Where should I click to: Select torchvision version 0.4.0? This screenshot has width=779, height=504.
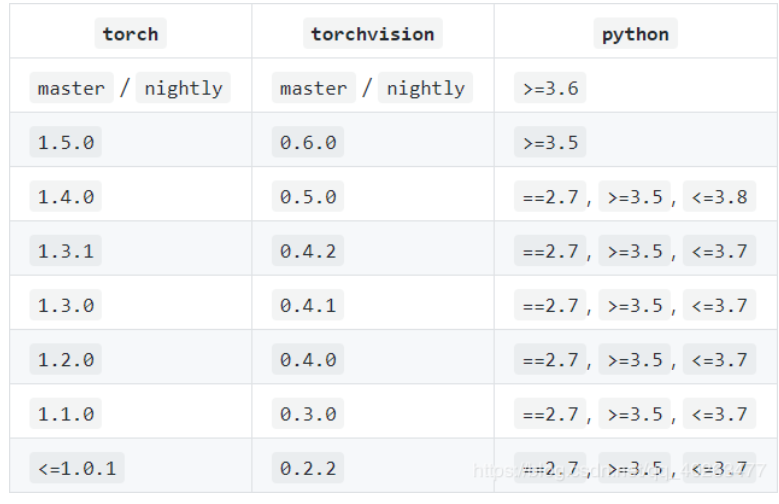tap(308, 359)
